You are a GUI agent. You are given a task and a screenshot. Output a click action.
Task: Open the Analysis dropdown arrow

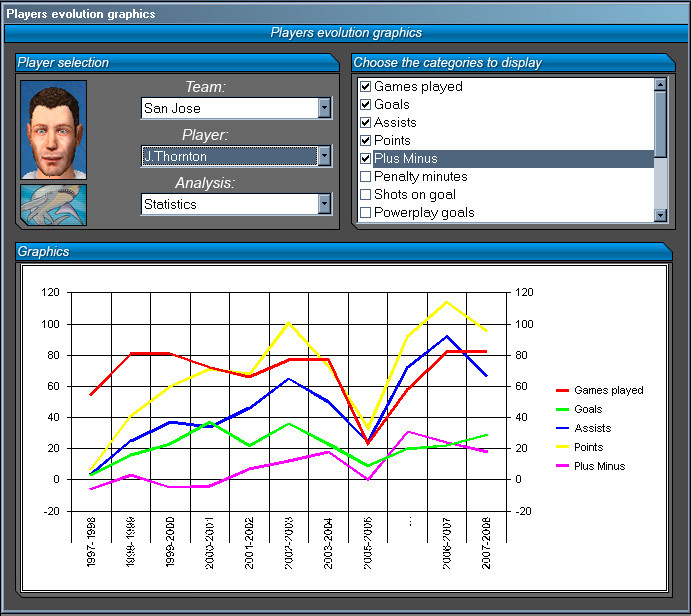tap(324, 204)
